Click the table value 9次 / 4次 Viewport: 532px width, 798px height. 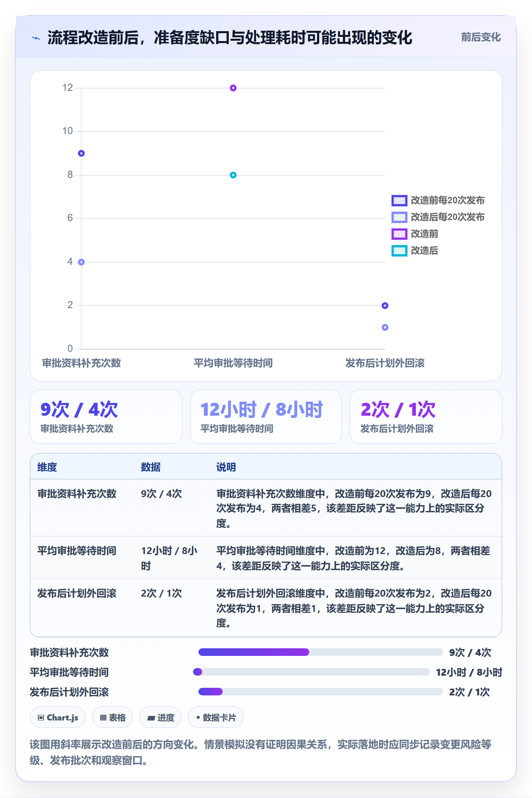pos(161,494)
